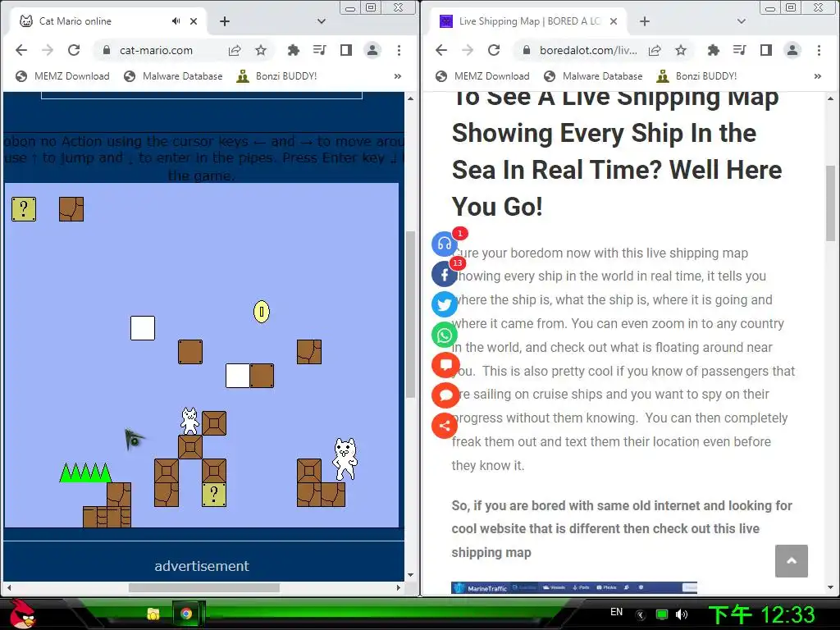Share the article on Twitter

click(445, 305)
